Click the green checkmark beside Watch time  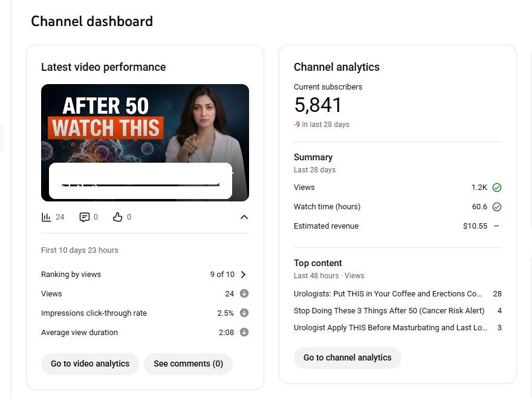point(497,207)
